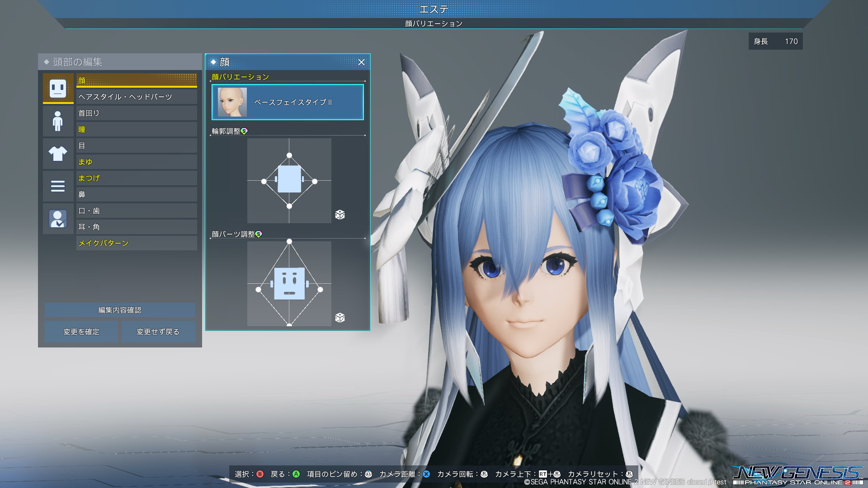
Task: Click the symmetry icon next to 顔パーツ調整
Action: pyautogui.click(x=259, y=234)
